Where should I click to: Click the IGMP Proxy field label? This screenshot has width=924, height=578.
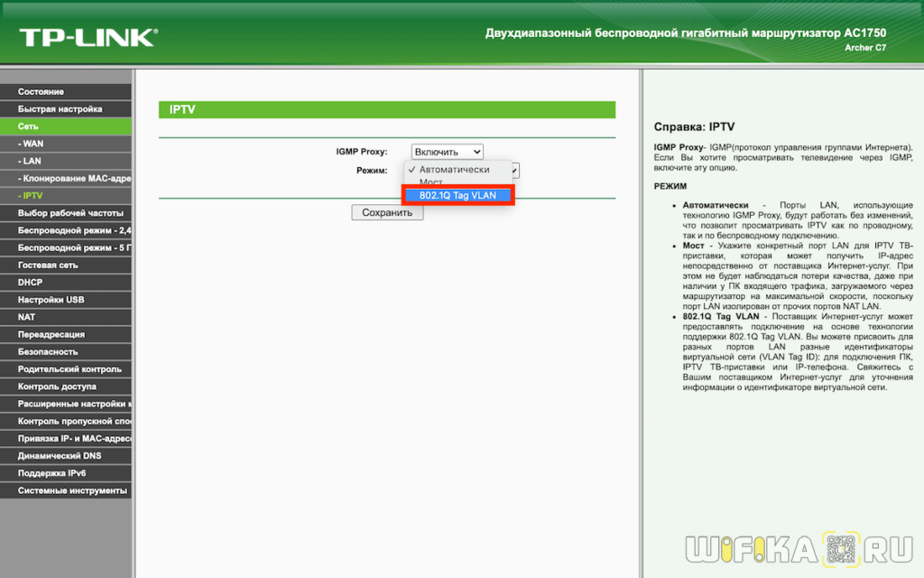click(361, 152)
